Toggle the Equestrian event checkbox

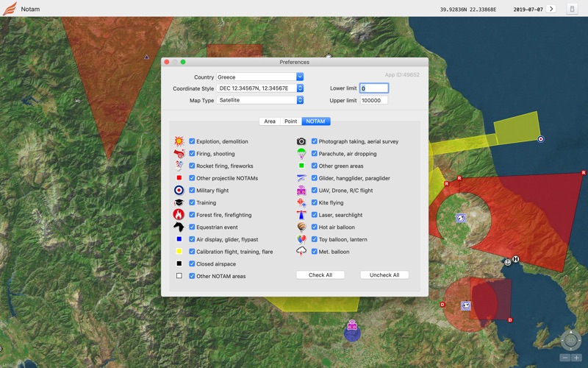point(192,227)
